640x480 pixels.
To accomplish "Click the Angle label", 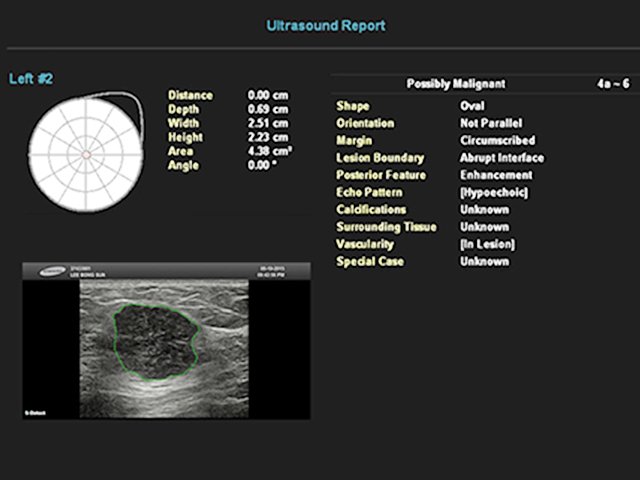I will pyautogui.click(x=183, y=166).
